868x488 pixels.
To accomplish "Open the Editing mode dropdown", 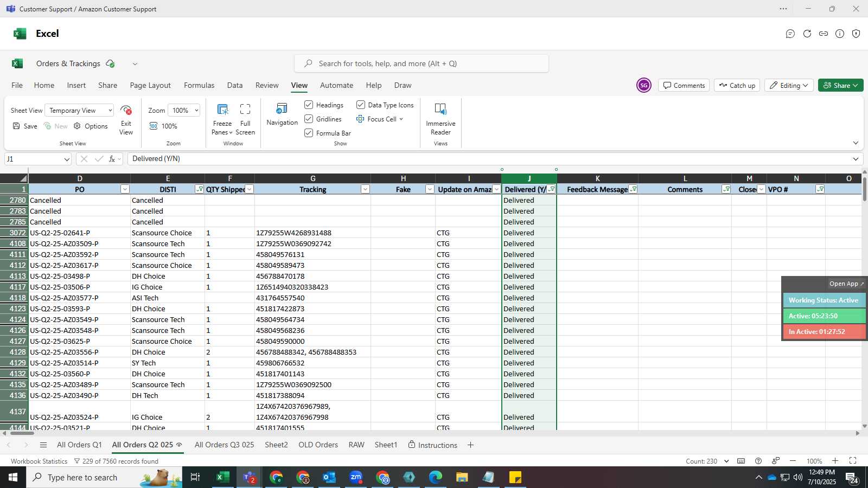I will (789, 85).
